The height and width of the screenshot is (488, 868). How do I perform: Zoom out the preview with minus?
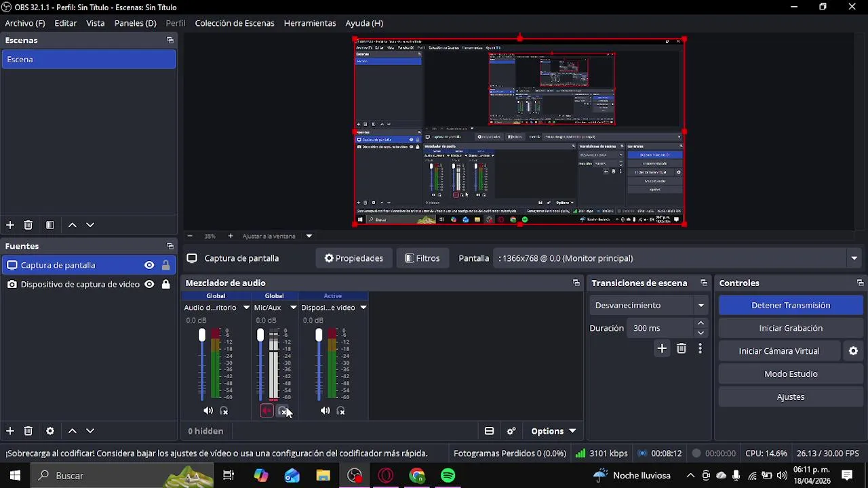[x=190, y=236]
